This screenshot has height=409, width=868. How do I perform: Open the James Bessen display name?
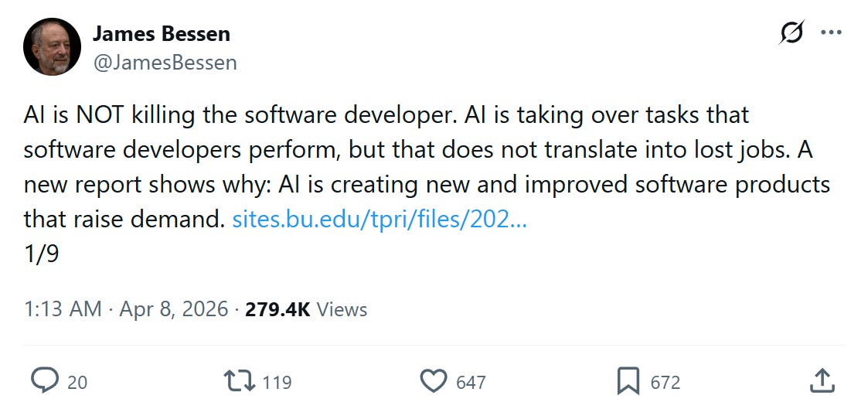(x=161, y=34)
